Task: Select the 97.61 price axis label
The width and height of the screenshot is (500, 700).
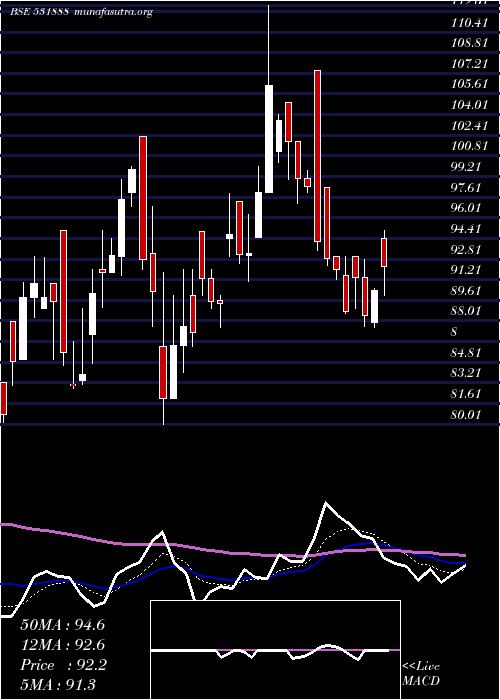Action: point(466,187)
